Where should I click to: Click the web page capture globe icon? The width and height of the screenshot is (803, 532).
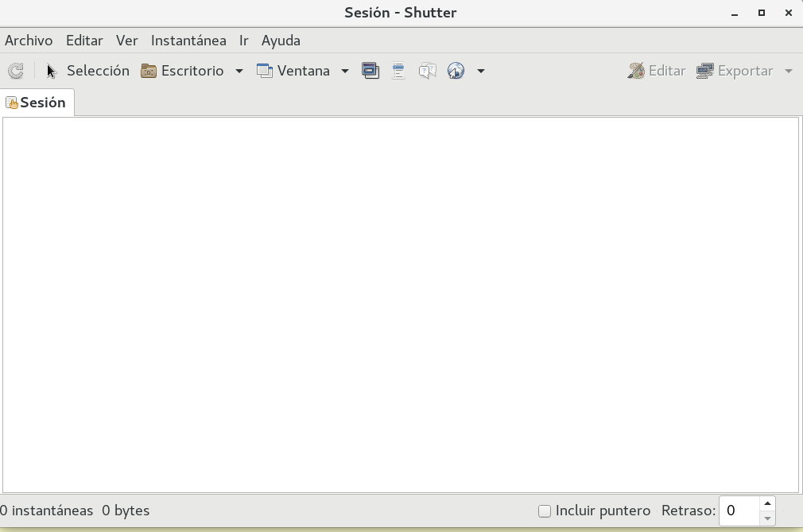pyautogui.click(x=456, y=71)
